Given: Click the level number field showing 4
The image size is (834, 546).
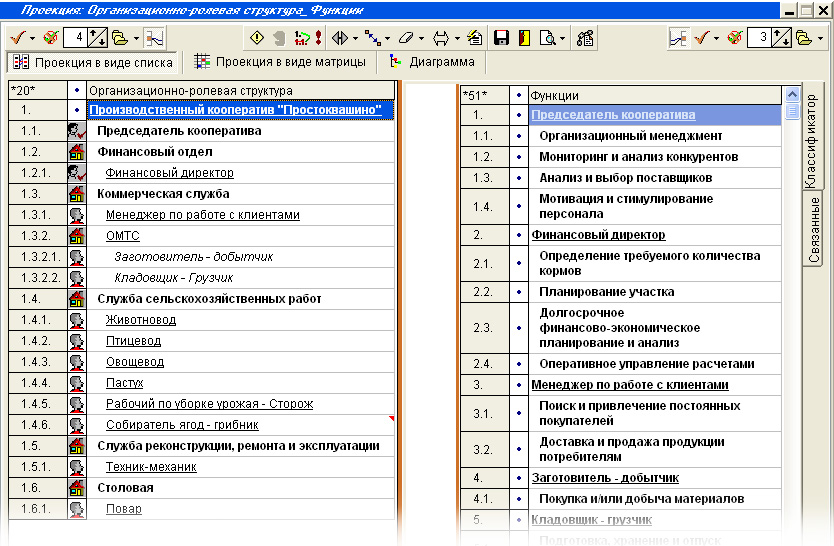Looking at the screenshot, I should click(74, 38).
